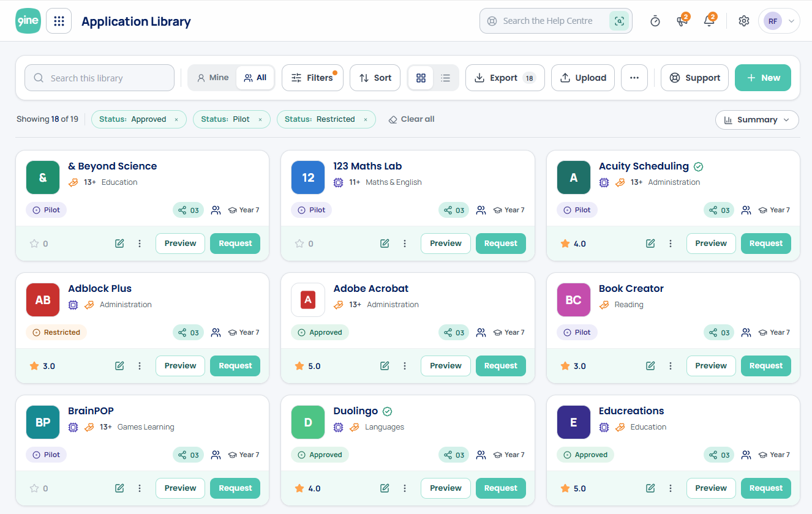Click the Pilot status on BrainPOP

tap(46, 455)
